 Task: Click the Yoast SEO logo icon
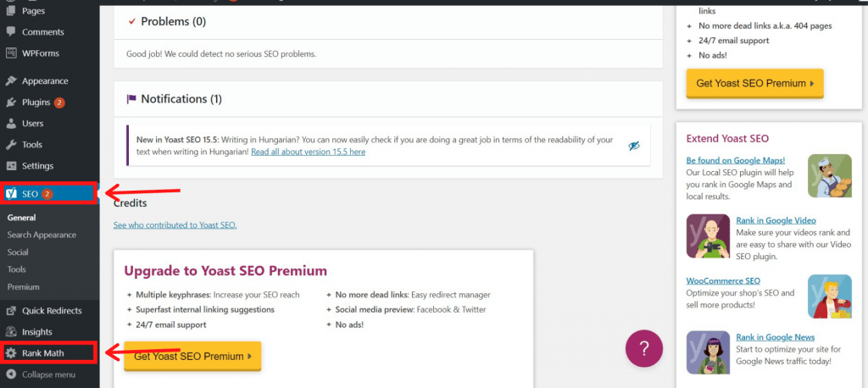click(x=10, y=194)
